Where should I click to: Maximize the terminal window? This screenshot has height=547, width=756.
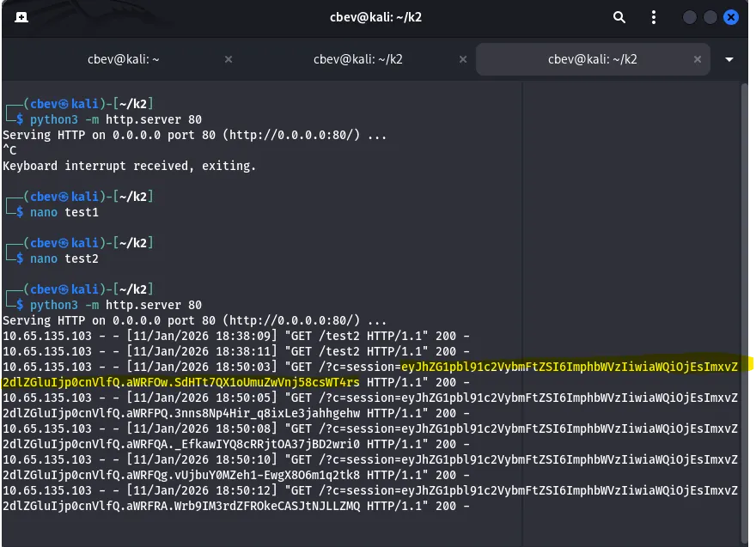(710, 17)
